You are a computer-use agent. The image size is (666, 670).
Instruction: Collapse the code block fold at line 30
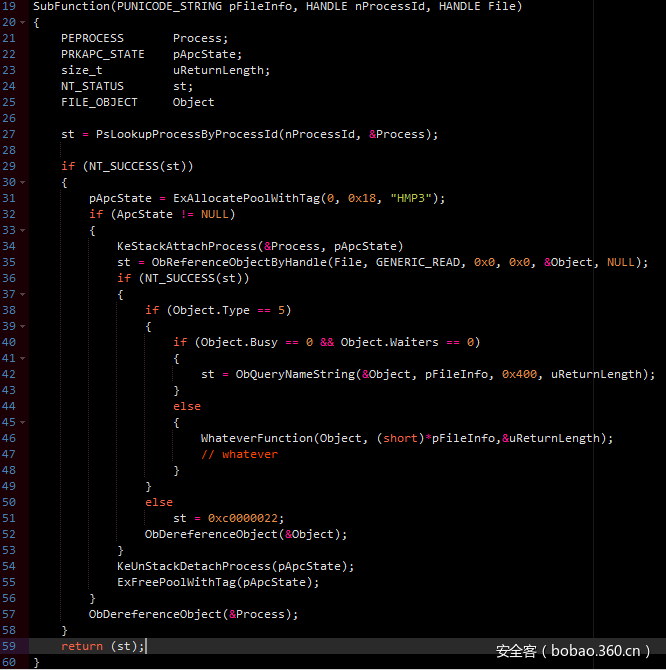(21, 182)
